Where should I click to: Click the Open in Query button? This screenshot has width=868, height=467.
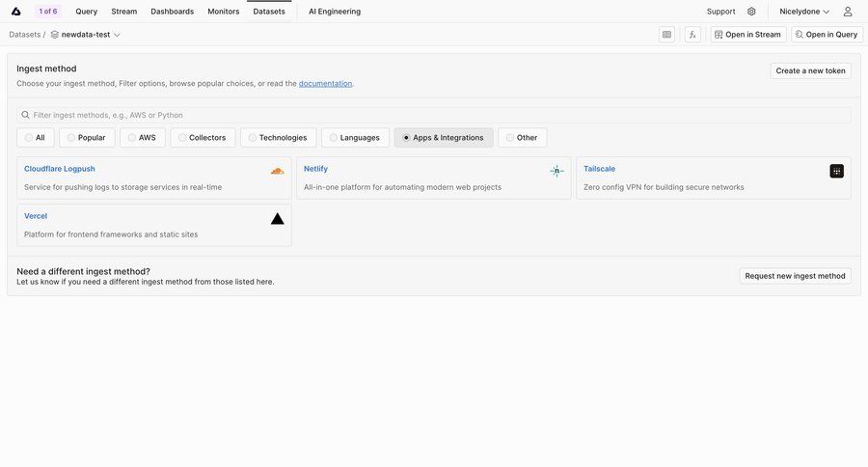827,35
